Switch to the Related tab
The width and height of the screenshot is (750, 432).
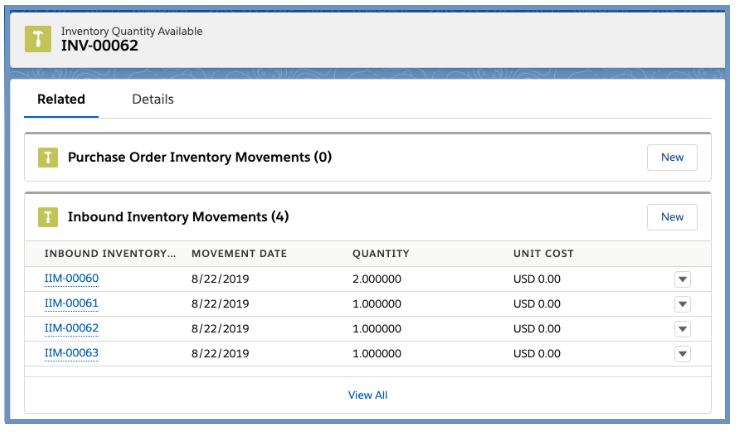[61, 100]
